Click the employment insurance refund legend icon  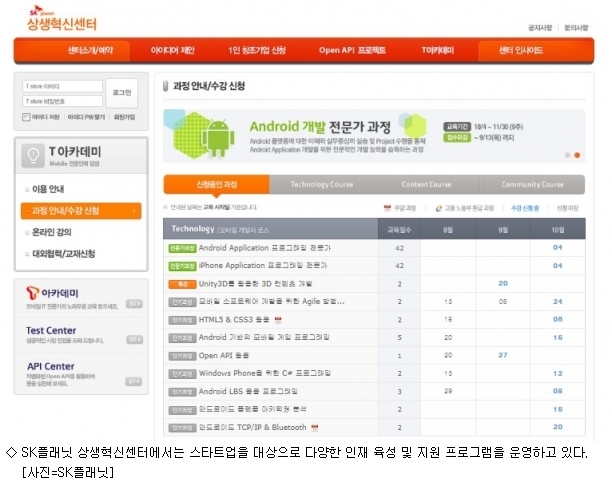pyautogui.click(x=438, y=208)
